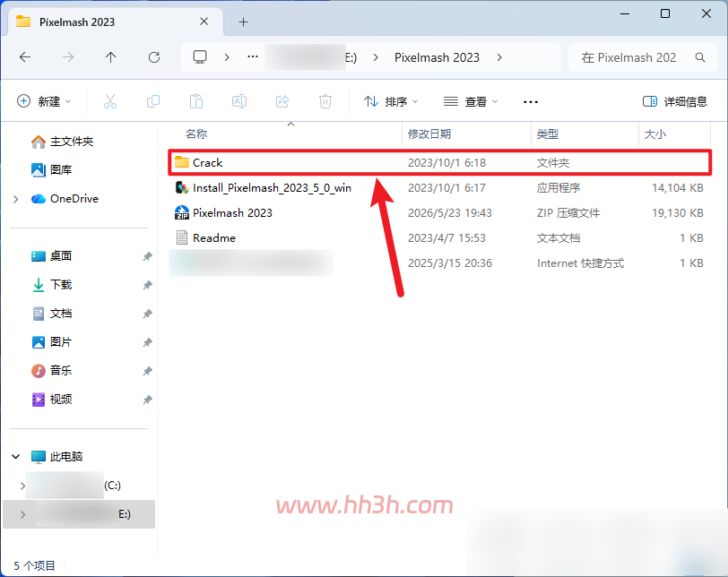Select the Crack folder

(439, 163)
